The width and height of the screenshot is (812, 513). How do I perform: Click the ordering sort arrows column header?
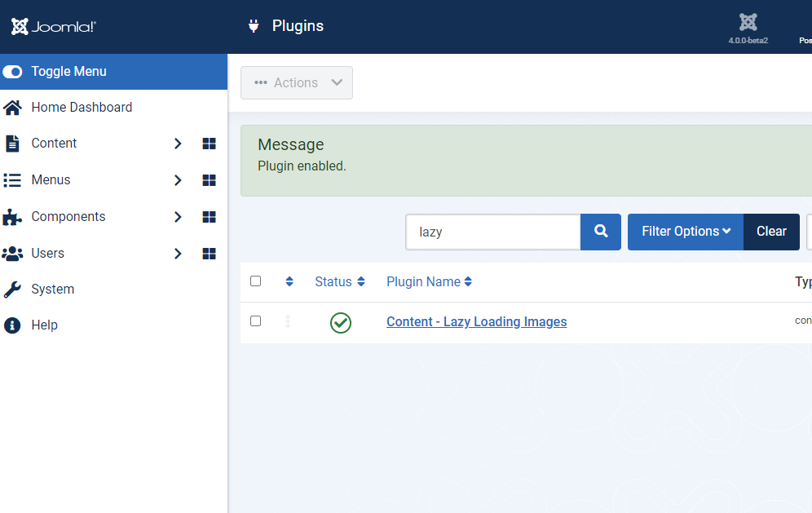point(289,281)
